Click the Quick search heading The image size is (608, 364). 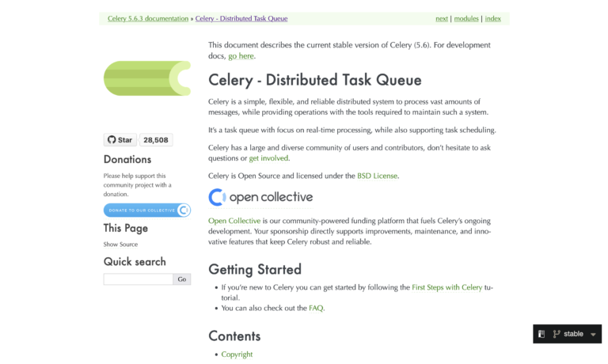click(x=135, y=262)
